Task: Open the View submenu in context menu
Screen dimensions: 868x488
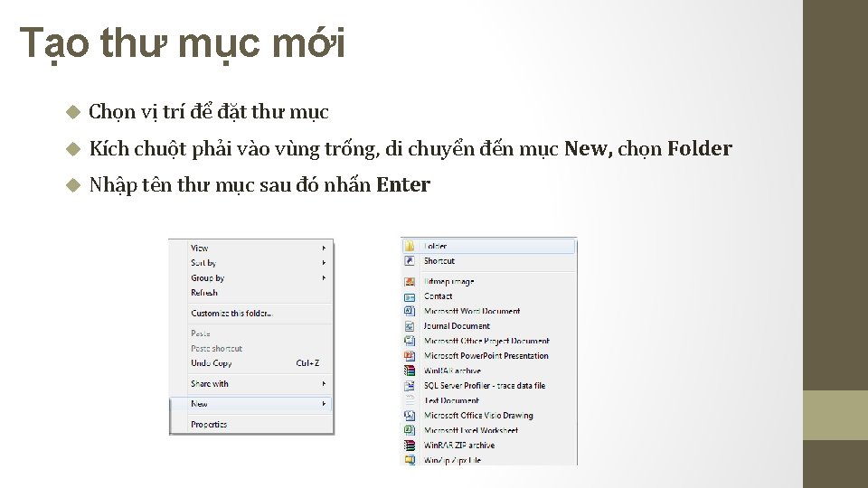Action: tap(251, 248)
